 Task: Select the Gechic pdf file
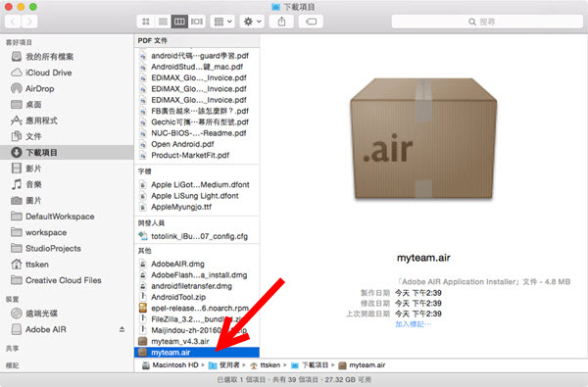point(197,122)
